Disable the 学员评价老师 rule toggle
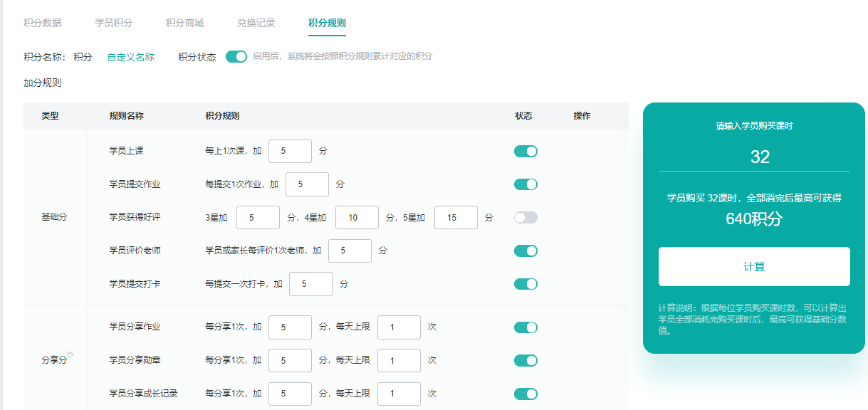The width and height of the screenshot is (868, 410). (525, 251)
